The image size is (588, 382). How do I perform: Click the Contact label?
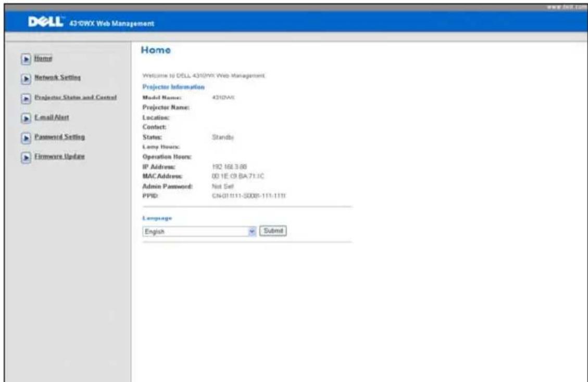pos(154,127)
